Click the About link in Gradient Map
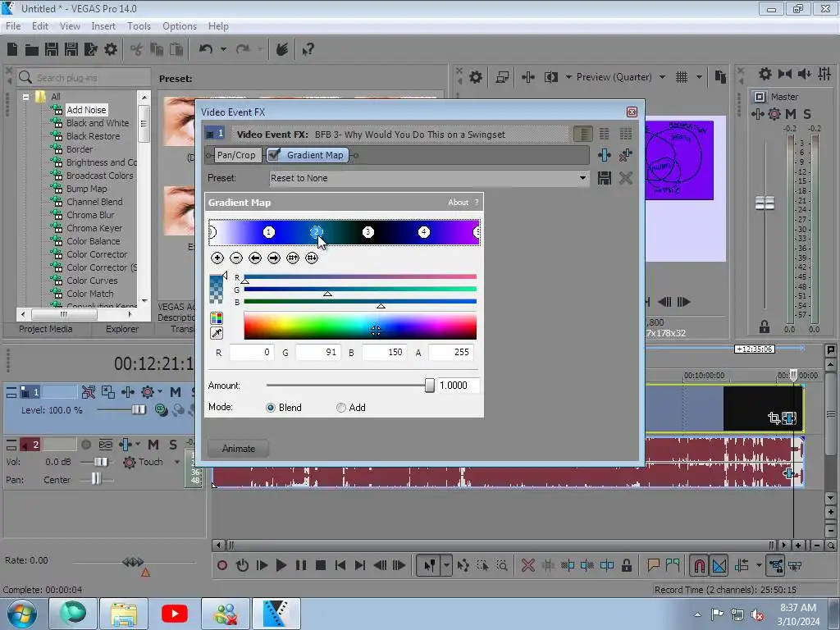840x630 pixels. 458,203
